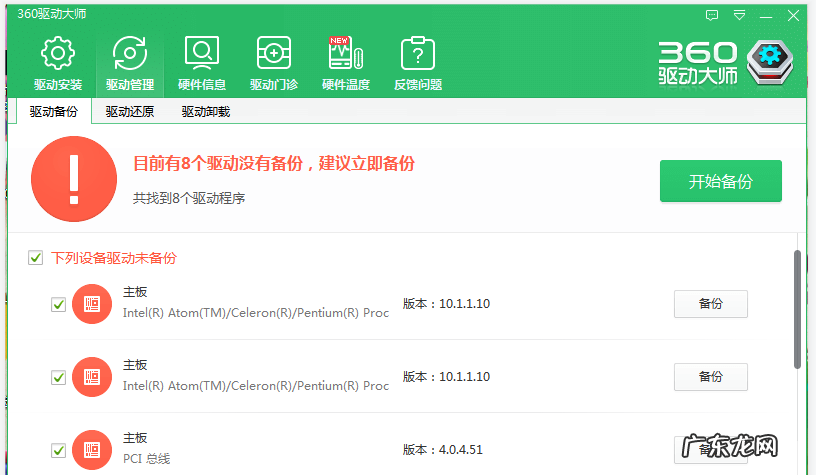
Task: Close the 360驱动大师 window
Action: 793,16
